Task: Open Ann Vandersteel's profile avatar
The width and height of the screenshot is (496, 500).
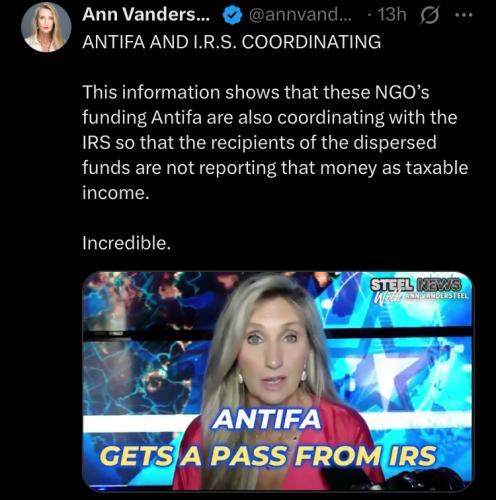Action: pyautogui.click(x=46, y=27)
